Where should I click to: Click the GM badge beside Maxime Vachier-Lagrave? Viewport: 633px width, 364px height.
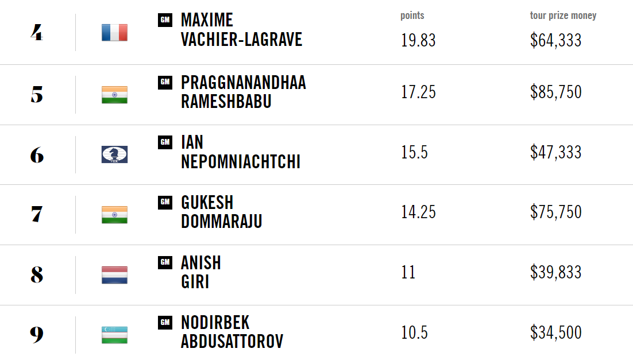point(165,20)
